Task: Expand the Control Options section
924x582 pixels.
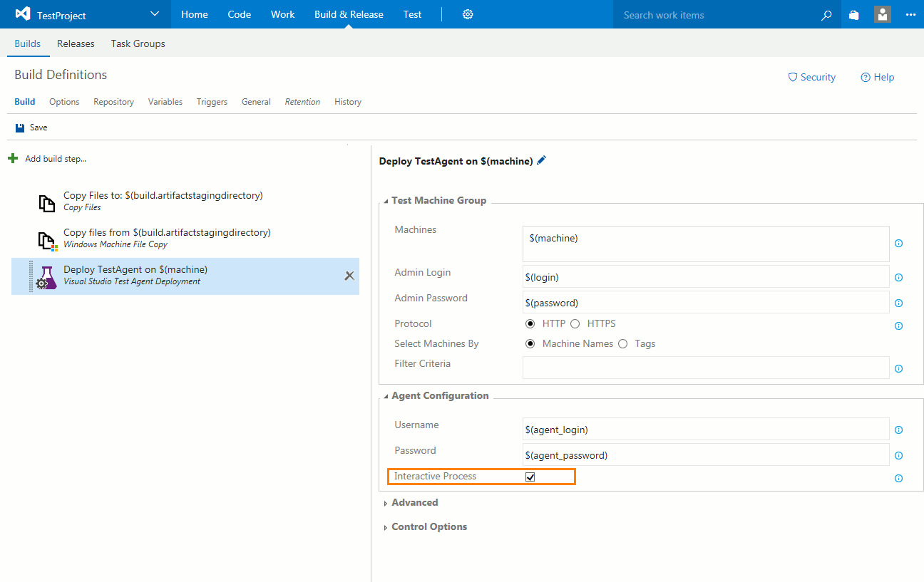Action: pos(428,527)
